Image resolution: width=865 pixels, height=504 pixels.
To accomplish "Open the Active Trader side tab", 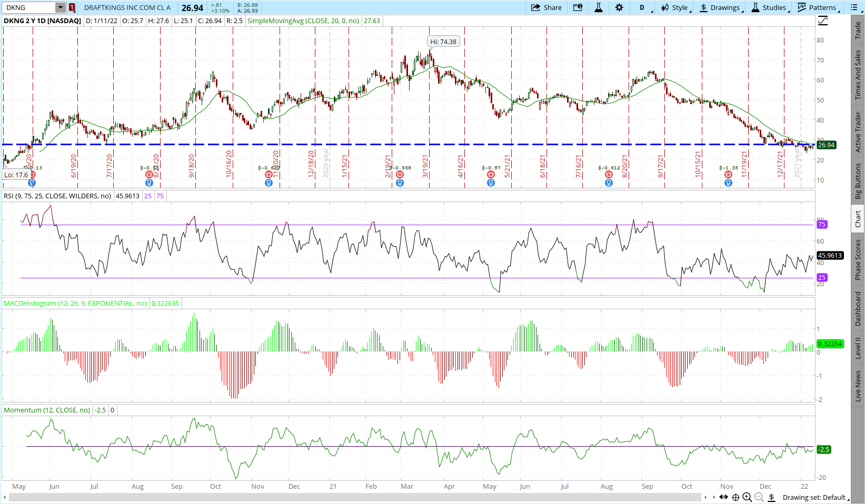I will pos(858,132).
